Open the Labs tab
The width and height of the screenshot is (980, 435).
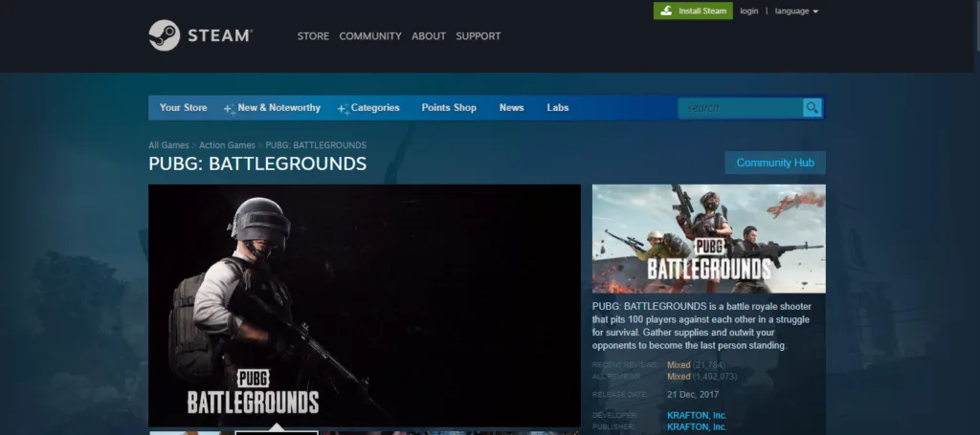tap(558, 108)
